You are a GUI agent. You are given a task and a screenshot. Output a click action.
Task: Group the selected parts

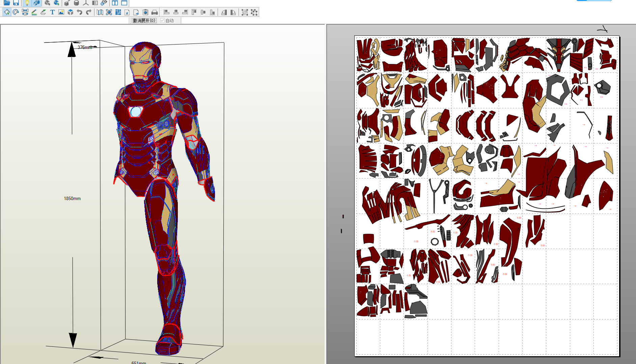(x=245, y=12)
